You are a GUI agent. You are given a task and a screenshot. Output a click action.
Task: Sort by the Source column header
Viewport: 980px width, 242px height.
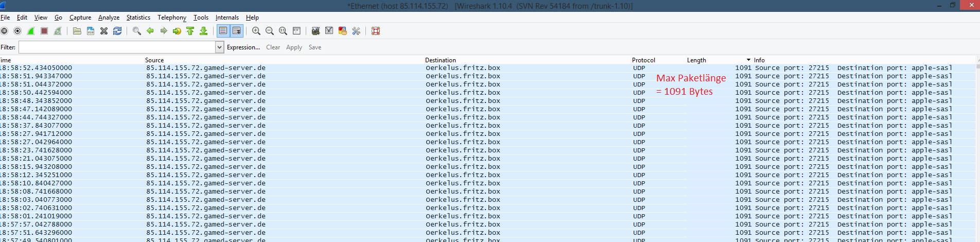coord(284,60)
